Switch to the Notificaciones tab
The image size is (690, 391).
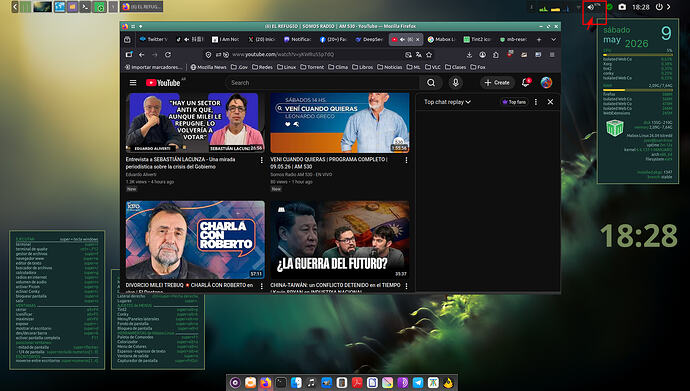pos(297,40)
